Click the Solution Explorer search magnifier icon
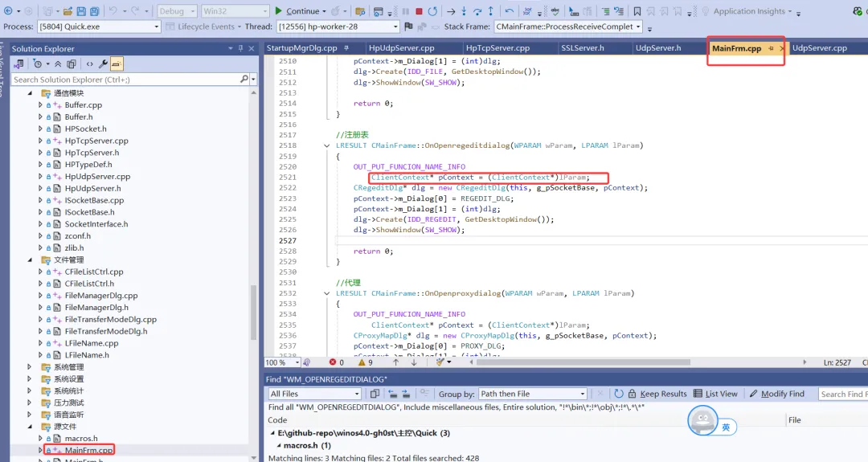868x462 pixels. pyautogui.click(x=244, y=79)
